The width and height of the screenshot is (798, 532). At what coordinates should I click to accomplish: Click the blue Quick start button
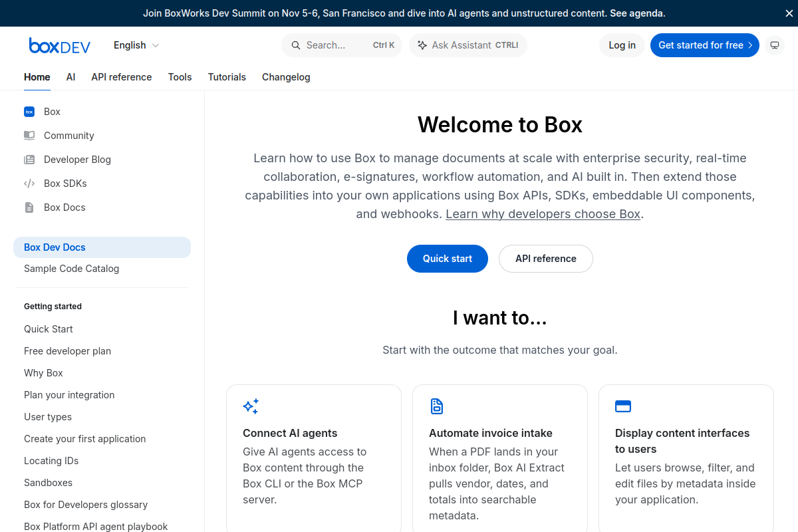[x=448, y=259]
